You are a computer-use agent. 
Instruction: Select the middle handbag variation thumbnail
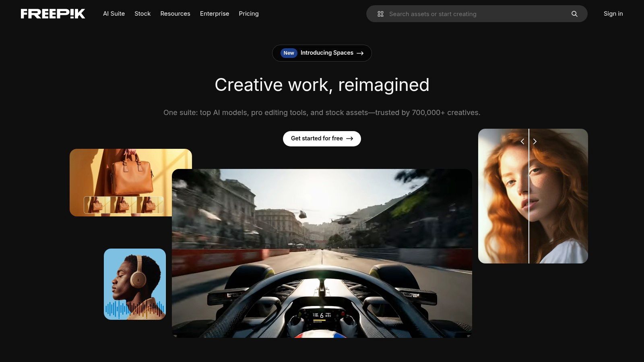click(123, 205)
